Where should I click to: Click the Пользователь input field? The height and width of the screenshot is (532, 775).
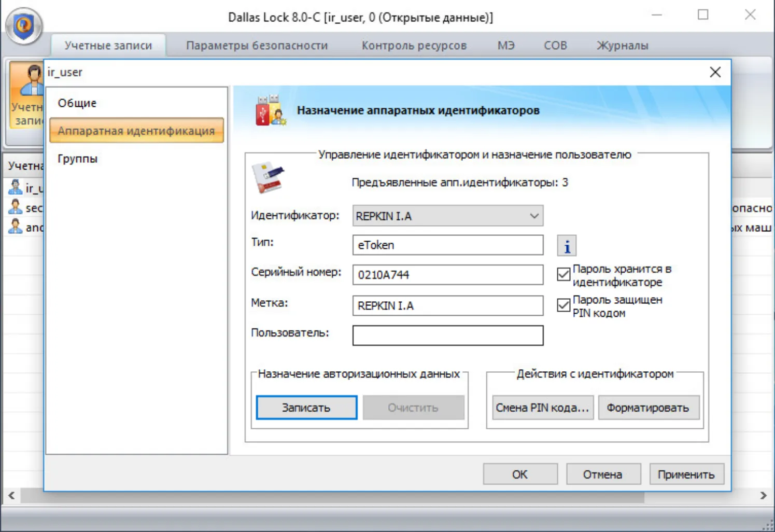tap(448, 335)
